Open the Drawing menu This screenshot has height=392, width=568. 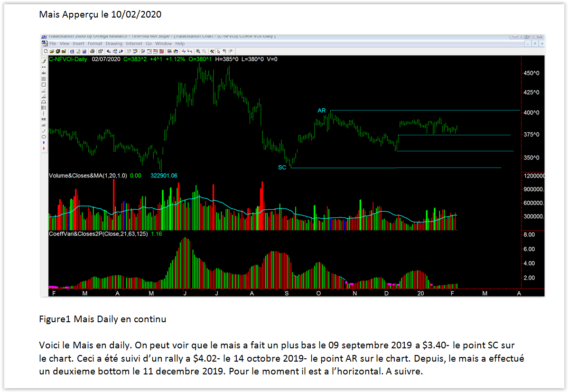tap(114, 44)
